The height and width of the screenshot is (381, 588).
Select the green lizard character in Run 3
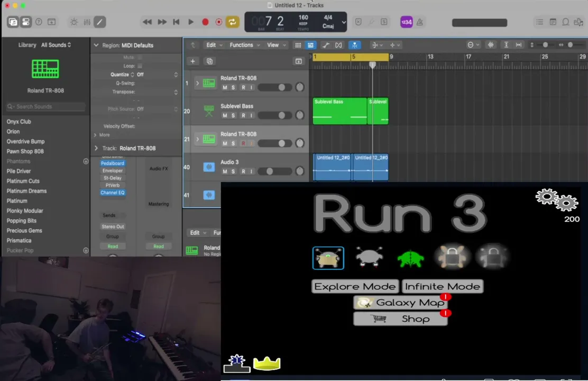coord(411,258)
